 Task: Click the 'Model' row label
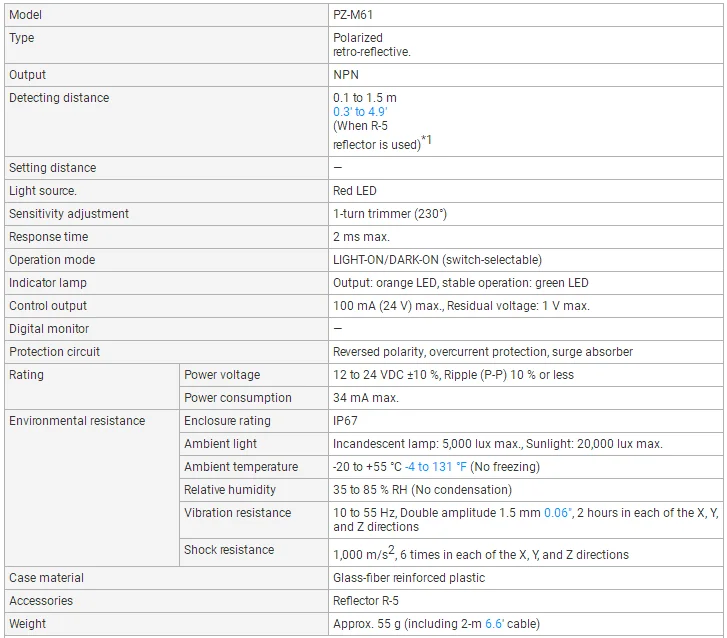[x=26, y=15]
